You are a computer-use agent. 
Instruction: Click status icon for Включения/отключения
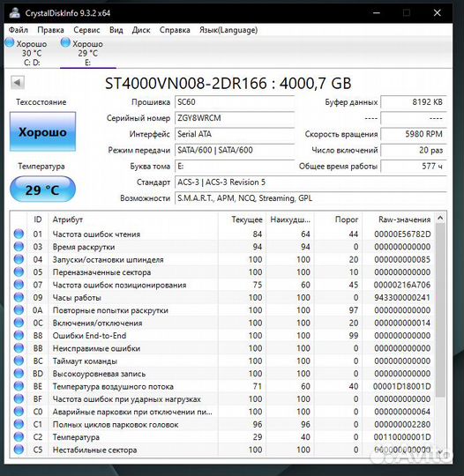tap(19, 323)
